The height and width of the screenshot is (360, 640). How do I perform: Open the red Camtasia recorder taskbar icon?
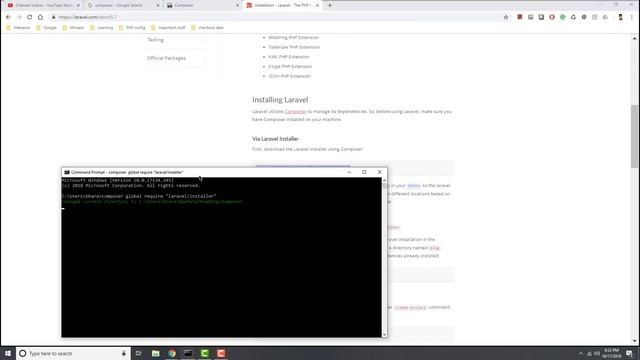[221, 353]
